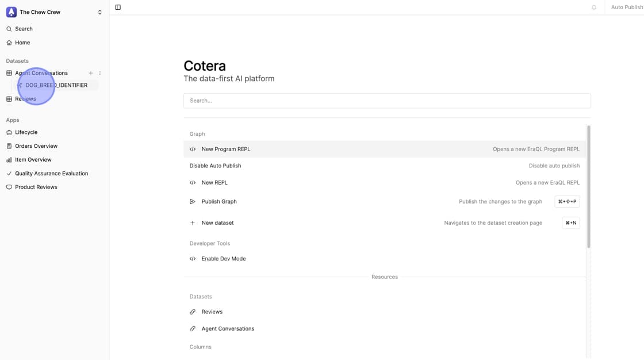The image size is (644, 360).
Task: Open Agent Conversations link under Resources
Action: pyautogui.click(x=228, y=329)
